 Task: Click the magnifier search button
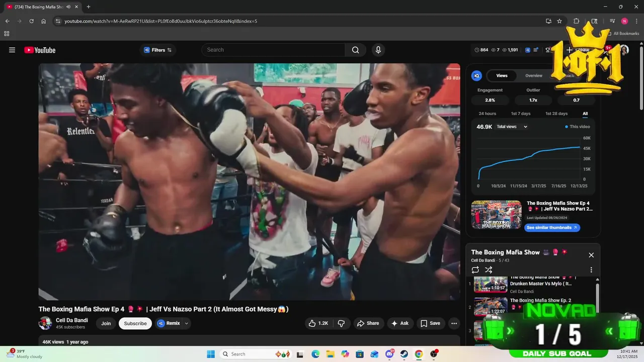[x=356, y=50]
